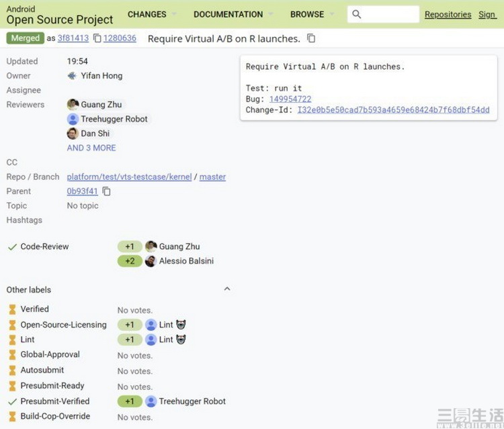Open the master branch link
The image size is (504, 429).
pos(212,177)
